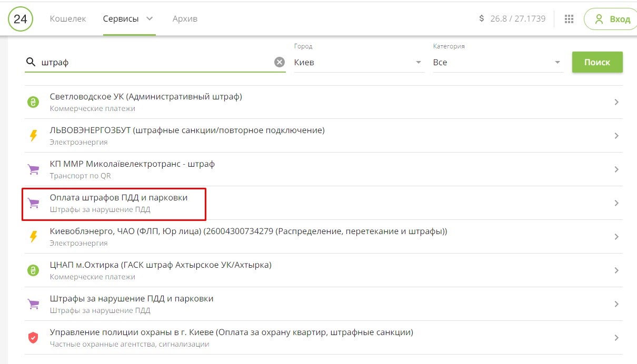
Task: Expand the Сервисы menu chevron
Action: click(150, 19)
